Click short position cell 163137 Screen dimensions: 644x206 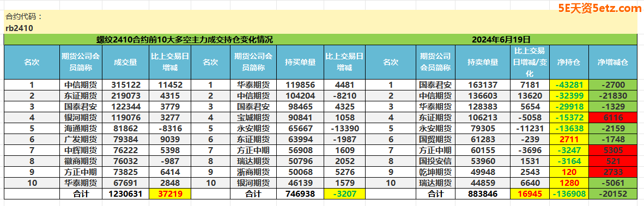click(483, 85)
